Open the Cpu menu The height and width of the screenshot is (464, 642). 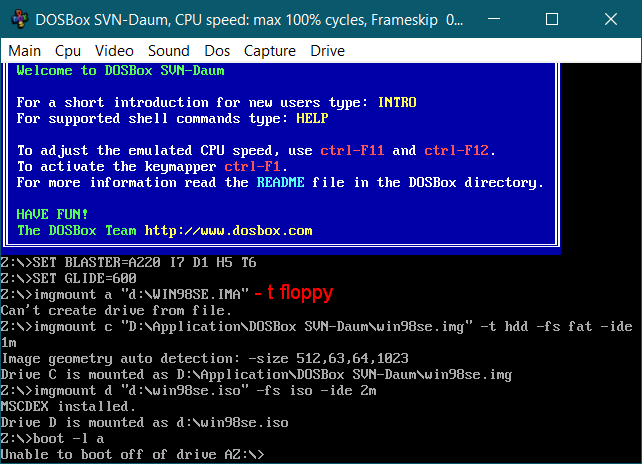pyautogui.click(x=68, y=51)
